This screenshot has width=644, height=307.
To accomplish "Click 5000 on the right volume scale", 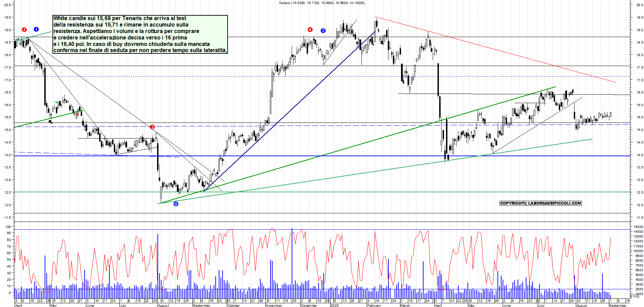I will pos(639,275).
